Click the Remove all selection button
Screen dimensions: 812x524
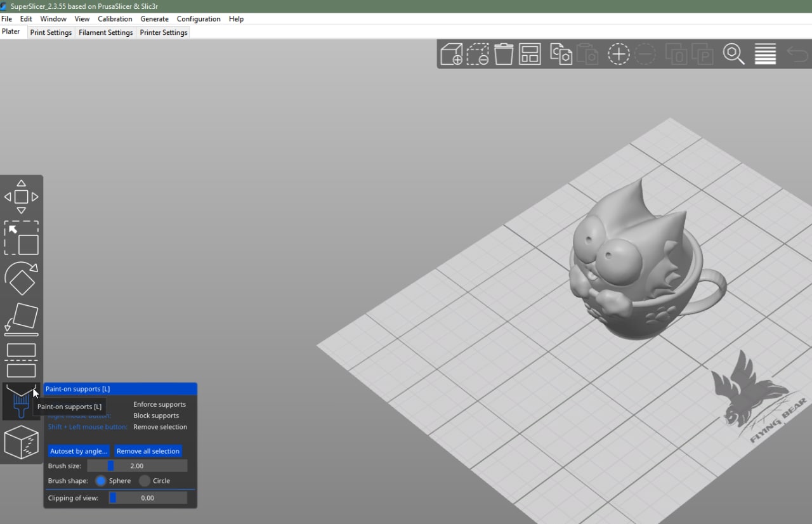click(x=148, y=451)
